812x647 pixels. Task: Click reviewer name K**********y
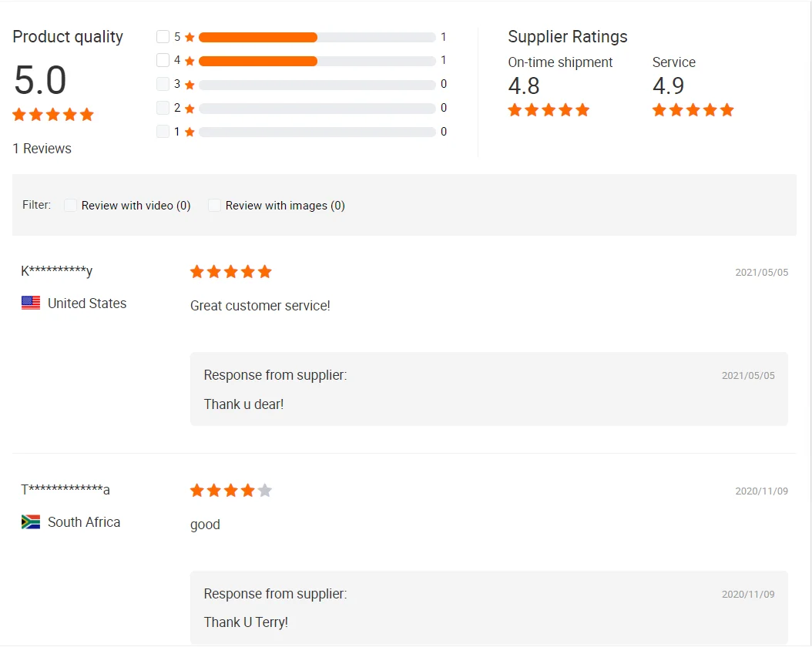(x=56, y=271)
